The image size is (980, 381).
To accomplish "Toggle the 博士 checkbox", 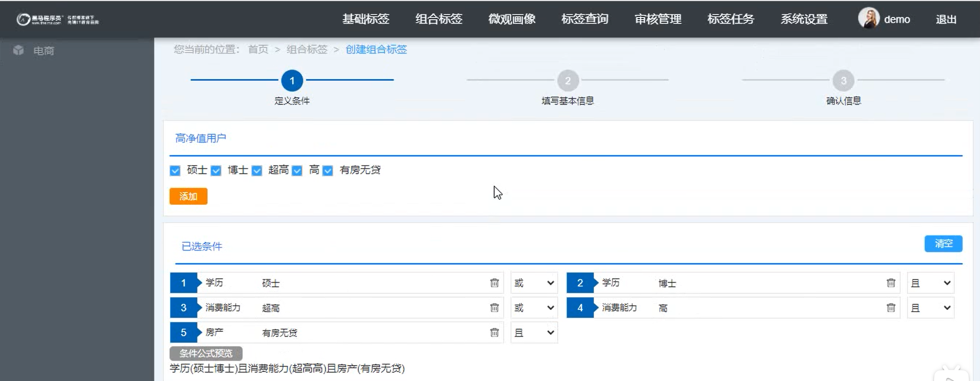I will 216,171.
